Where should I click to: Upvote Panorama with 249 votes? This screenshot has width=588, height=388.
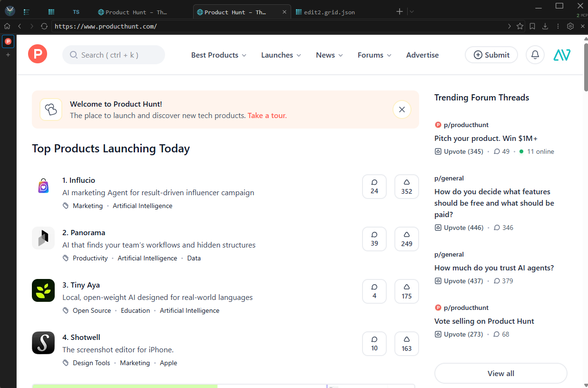tap(407, 239)
